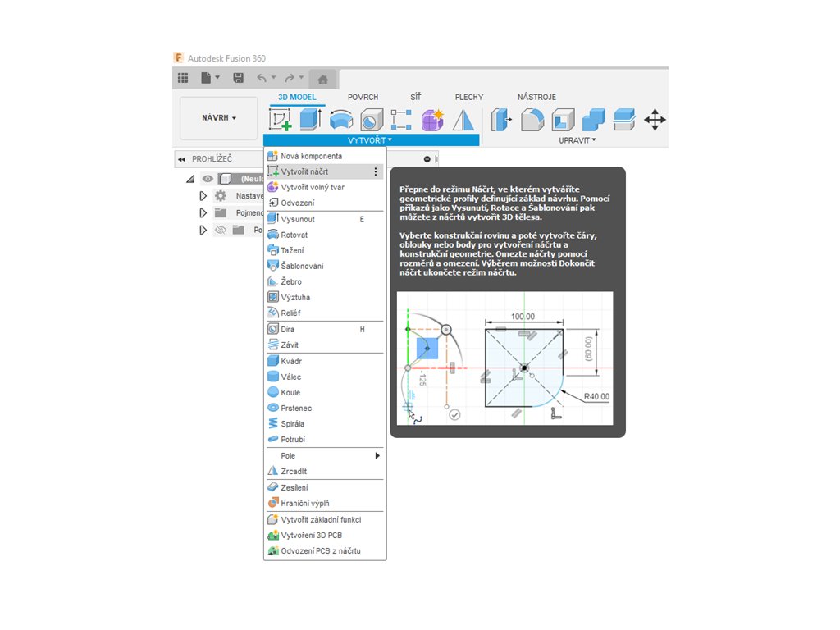Select Závit menu item

point(325,345)
